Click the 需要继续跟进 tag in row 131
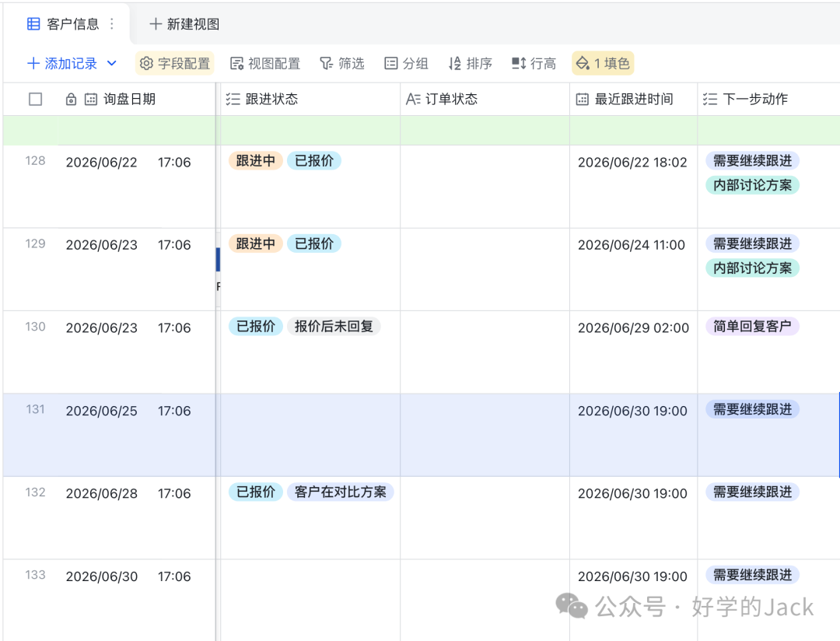Image resolution: width=840 pixels, height=641 pixels. pos(752,409)
